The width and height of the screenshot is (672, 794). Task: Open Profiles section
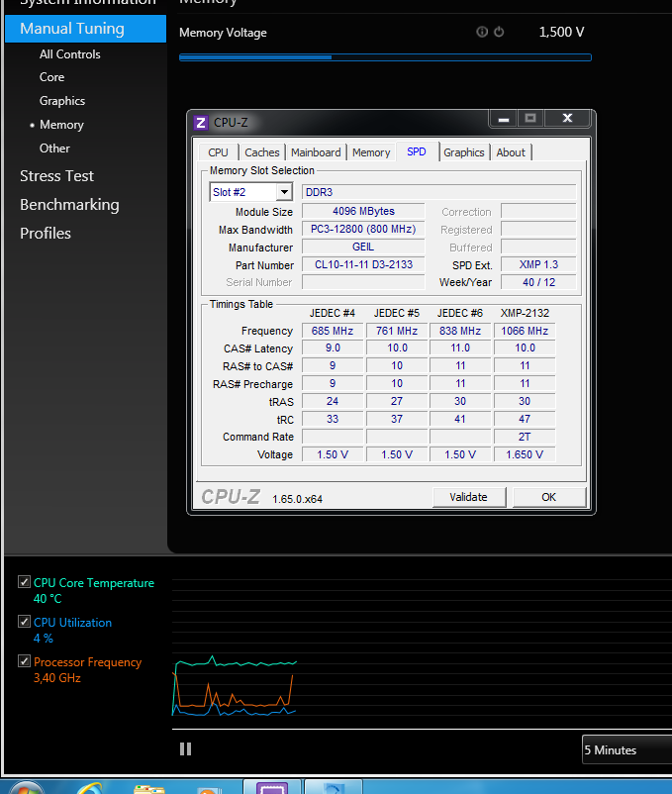(x=46, y=234)
